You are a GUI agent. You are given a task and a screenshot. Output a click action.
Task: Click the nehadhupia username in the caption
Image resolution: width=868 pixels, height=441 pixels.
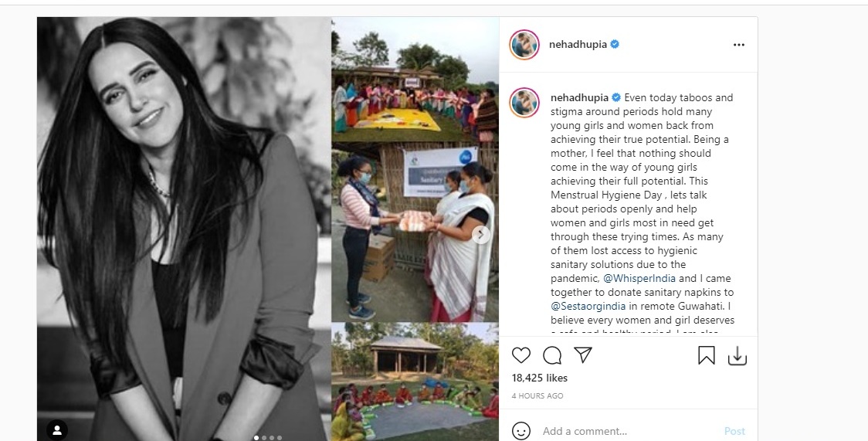coord(580,97)
